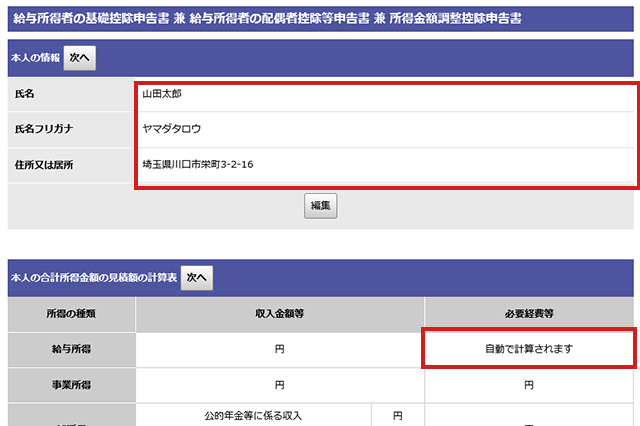
Task: Click the 必要経費等 column header
Action: click(529, 314)
